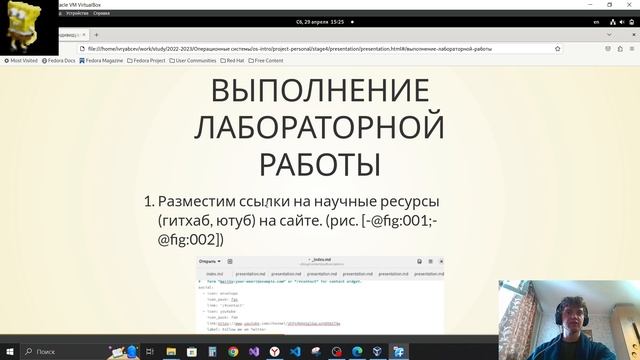Launch Google Chrome from the taskbar
The height and width of the screenshot is (360, 640).
pos(233,351)
